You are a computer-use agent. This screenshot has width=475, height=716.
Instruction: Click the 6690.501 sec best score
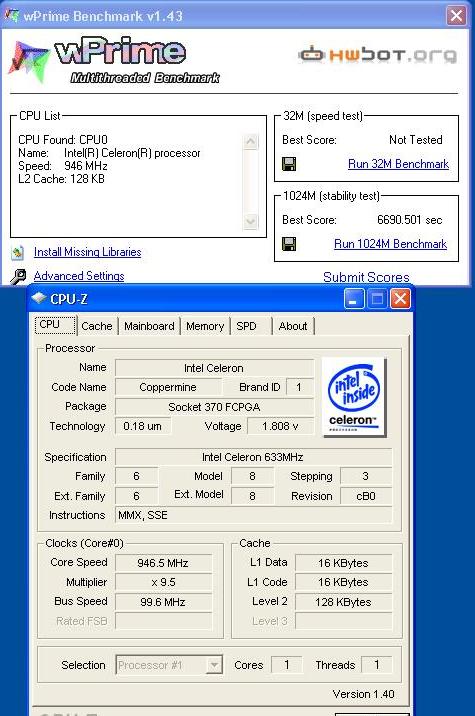coord(409,220)
